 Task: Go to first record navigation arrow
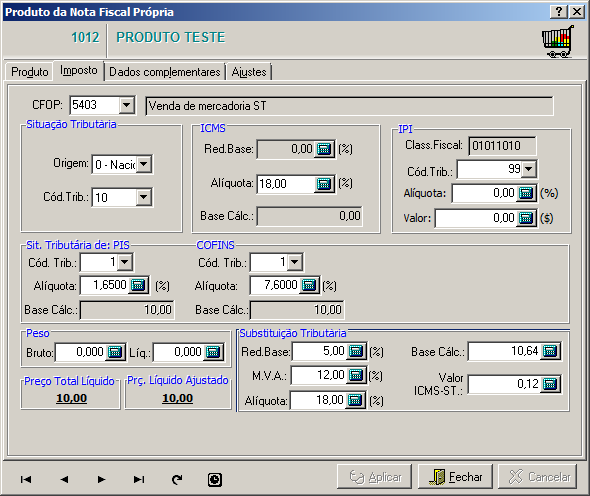click(x=26, y=479)
